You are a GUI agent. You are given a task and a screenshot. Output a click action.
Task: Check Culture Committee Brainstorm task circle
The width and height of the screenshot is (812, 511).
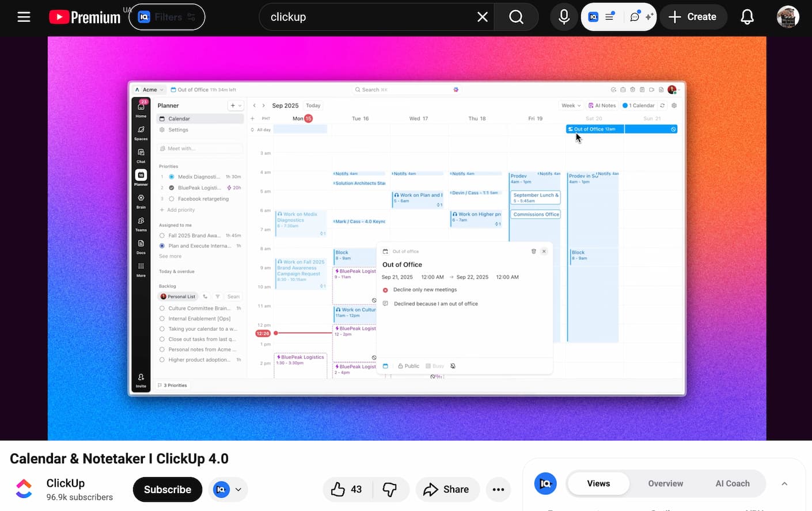[162, 308]
